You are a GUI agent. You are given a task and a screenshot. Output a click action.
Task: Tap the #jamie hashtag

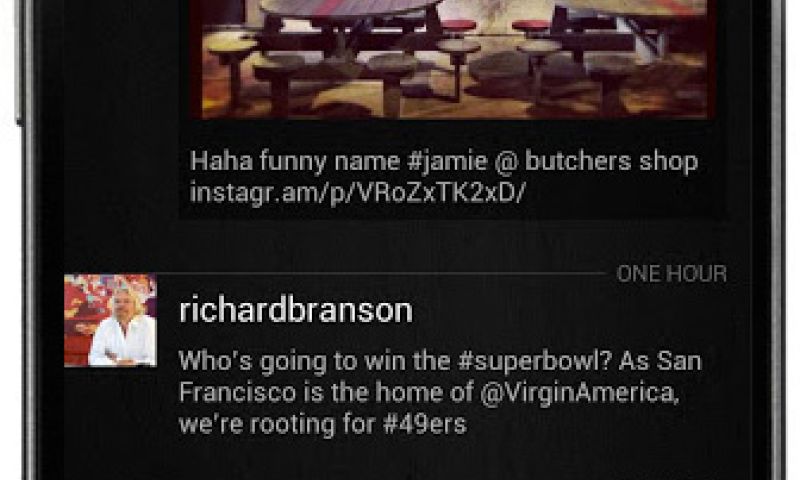tap(446, 161)
